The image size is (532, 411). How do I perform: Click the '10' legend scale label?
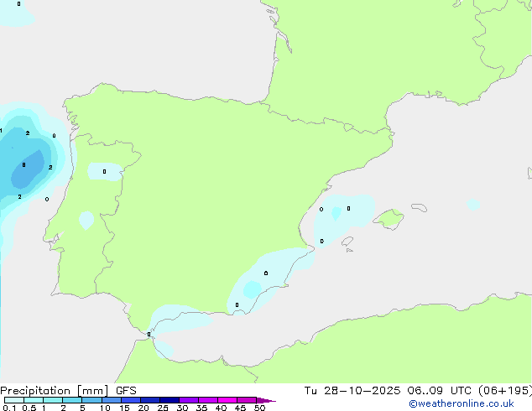pos(105,408)
